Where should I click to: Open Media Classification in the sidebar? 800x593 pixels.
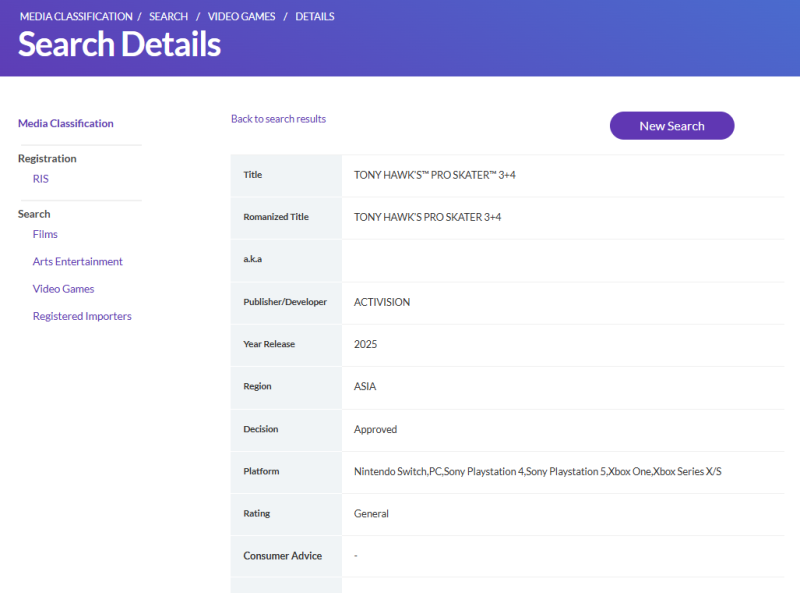click(x=66, y=124)
